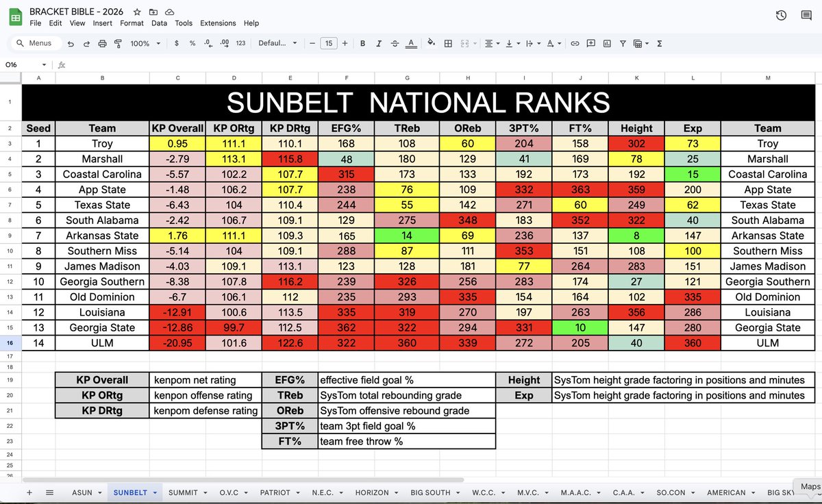This screenshot has width=822, height=504.
Task: Open the text color picker
Action: (x=410, y=43)
